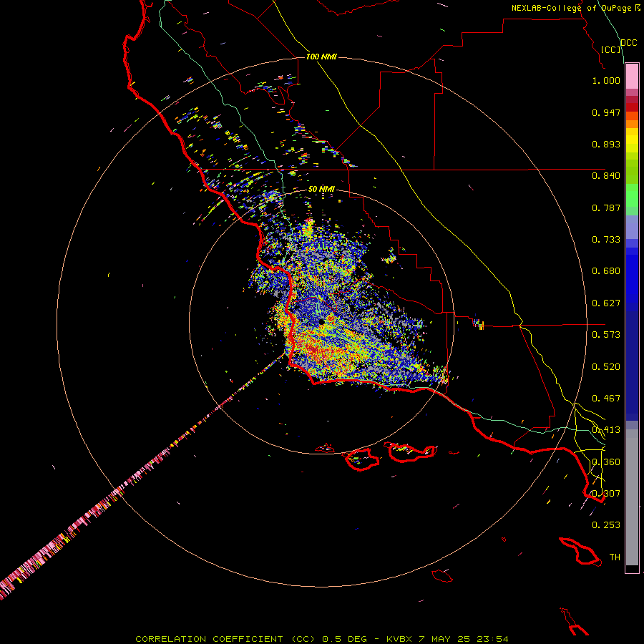Pick the periwinkle segment of the color bar
Screen dimensions: 644x644
pyautogui.click(x=632, y=227)
